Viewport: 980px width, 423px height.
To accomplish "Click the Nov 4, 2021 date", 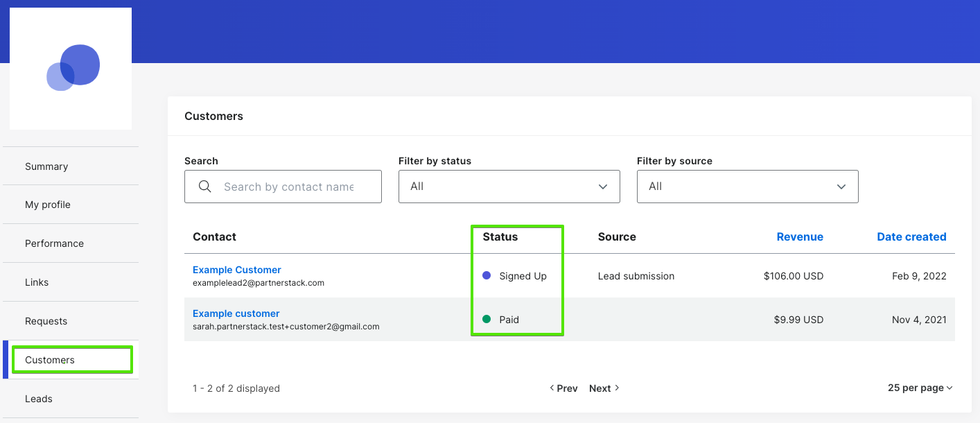I will click(x=919, y=320).
